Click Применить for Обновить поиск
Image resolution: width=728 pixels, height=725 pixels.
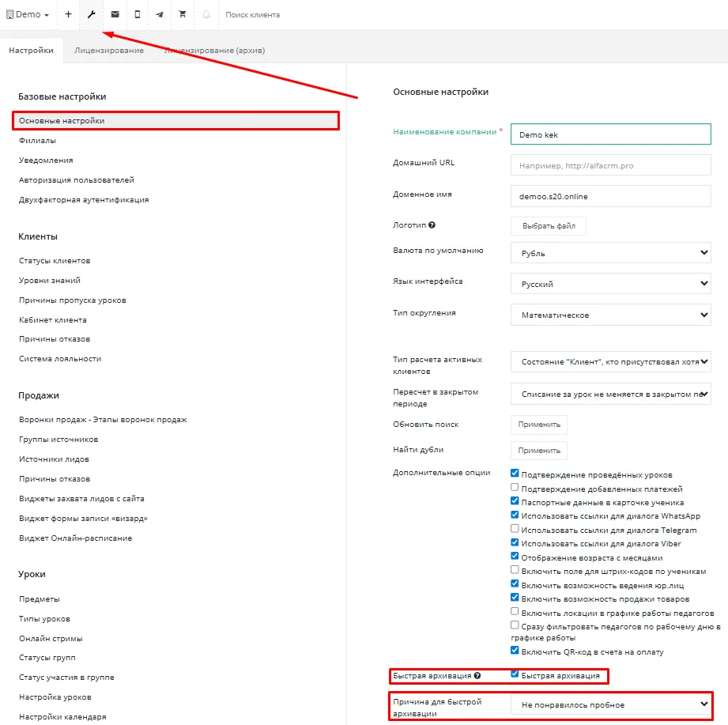tap(539, 425)
